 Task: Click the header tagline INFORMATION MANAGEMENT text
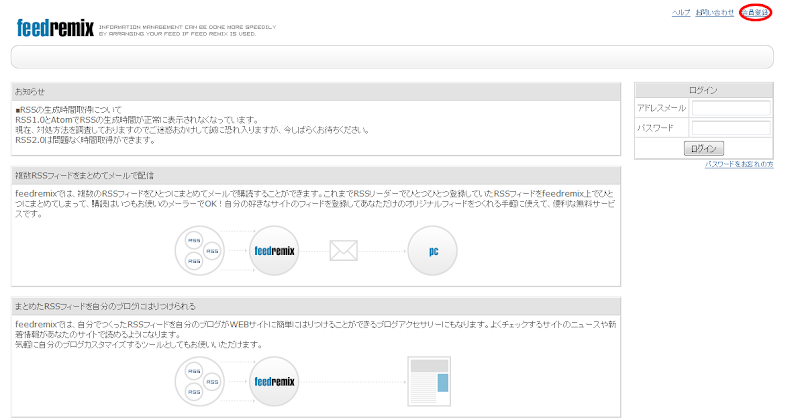point(187,30)
